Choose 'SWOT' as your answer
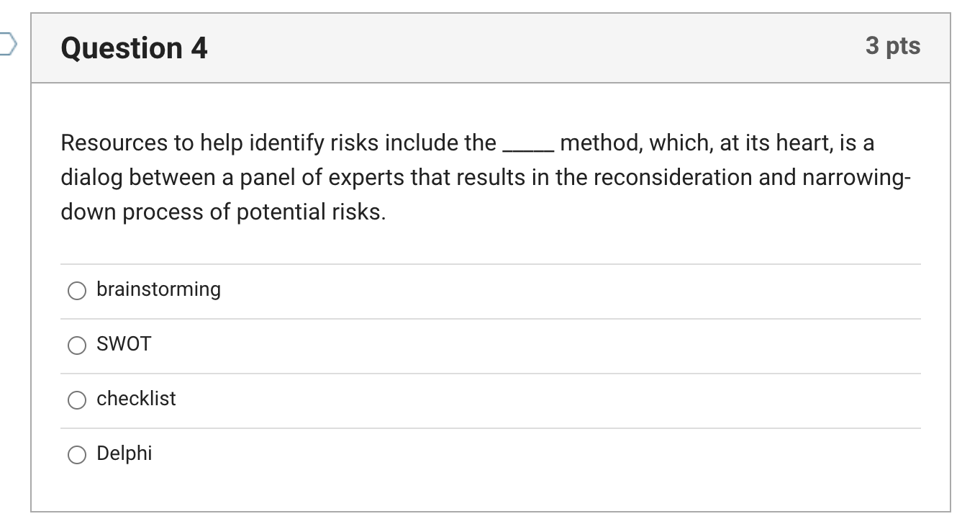Screen dimensions: 980x524 (76, 345)
